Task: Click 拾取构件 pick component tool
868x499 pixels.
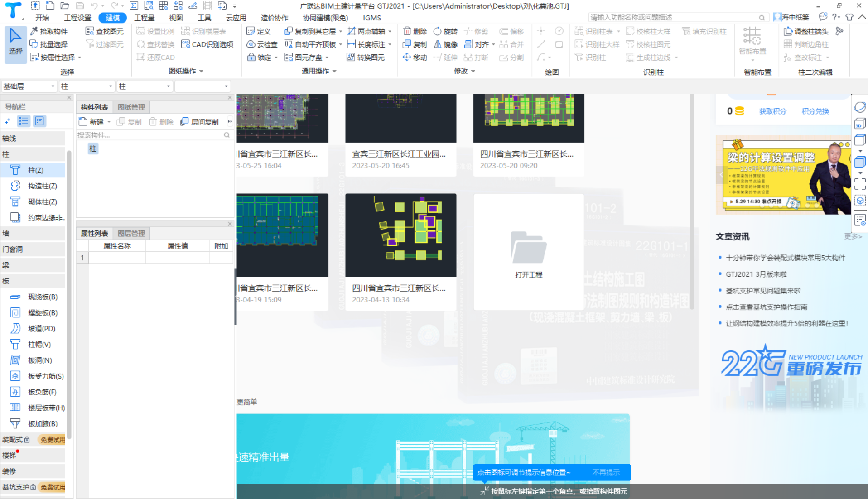Action: [x=48, y=31]
